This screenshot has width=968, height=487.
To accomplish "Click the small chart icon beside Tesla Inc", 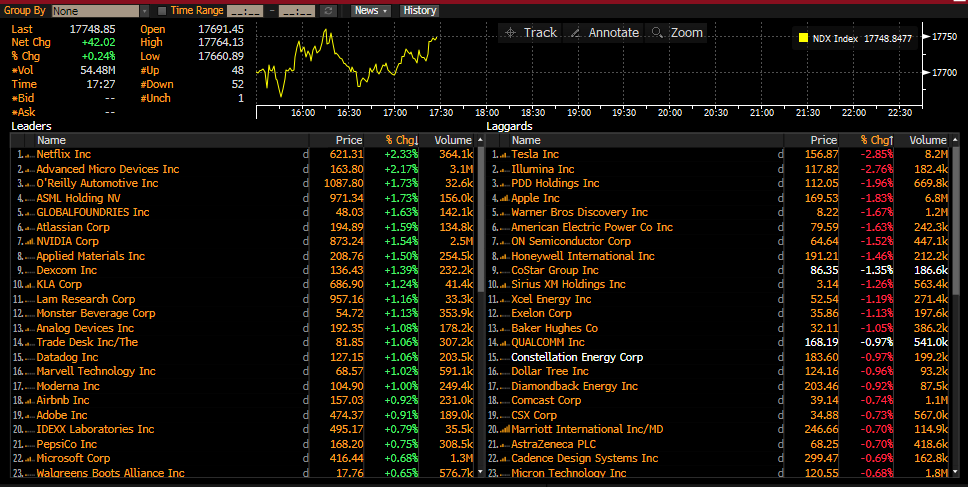I will 503,155.
